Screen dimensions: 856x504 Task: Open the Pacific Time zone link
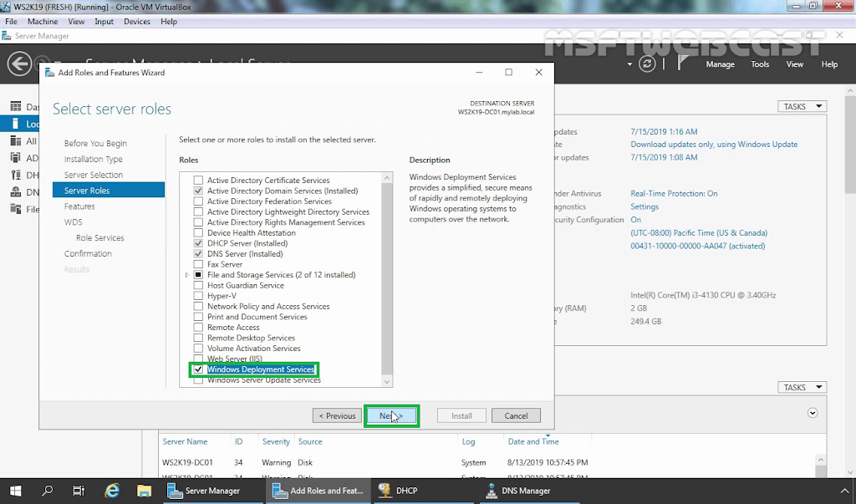point(699,232)
